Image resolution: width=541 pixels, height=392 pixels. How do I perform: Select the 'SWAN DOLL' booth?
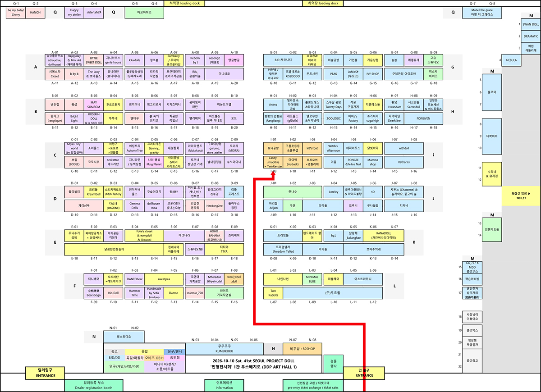531,24
